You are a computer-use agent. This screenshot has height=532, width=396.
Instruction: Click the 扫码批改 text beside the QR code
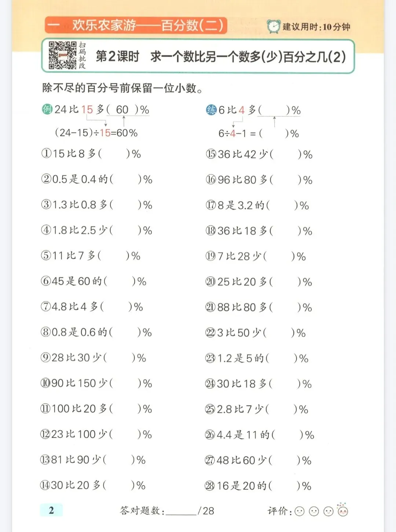tap(82, 56)
